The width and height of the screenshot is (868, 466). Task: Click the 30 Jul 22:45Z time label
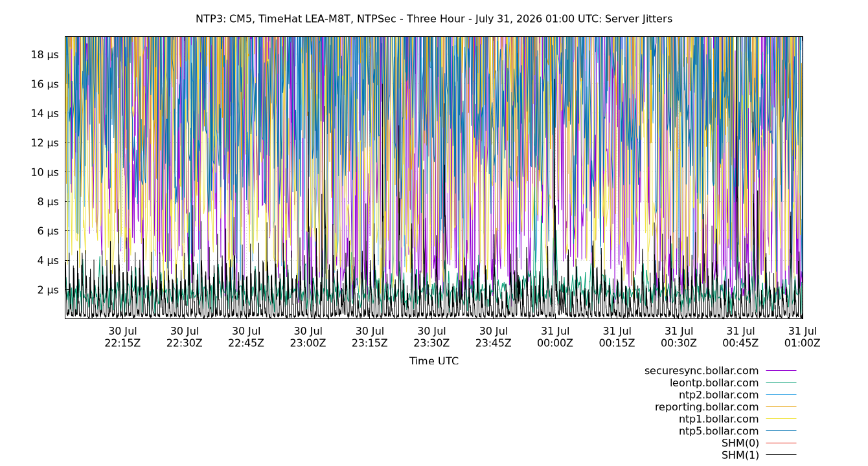246,337
